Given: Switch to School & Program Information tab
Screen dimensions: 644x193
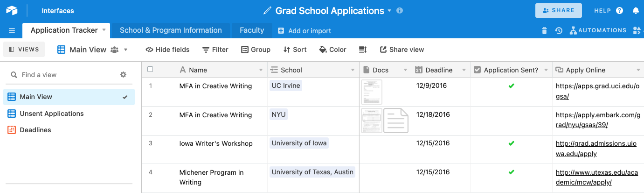Looking at the screenshot, I should pos(171,30).
